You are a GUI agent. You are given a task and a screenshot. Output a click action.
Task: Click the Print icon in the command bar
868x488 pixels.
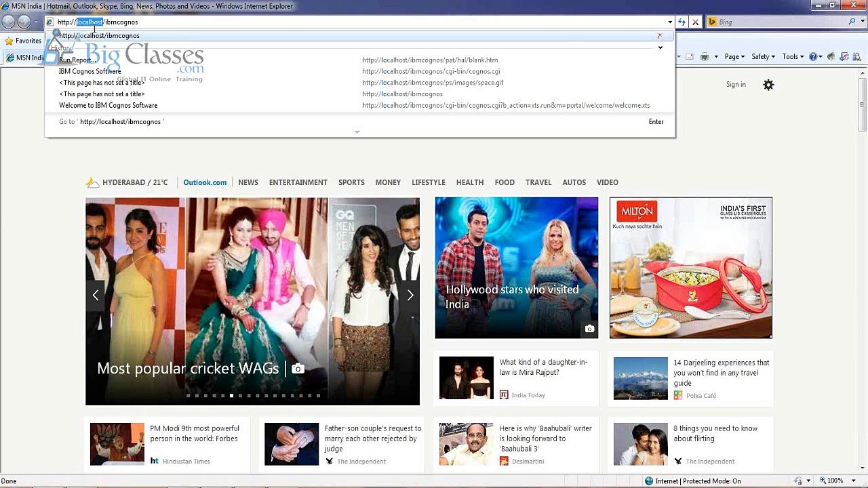coord(705,57)
